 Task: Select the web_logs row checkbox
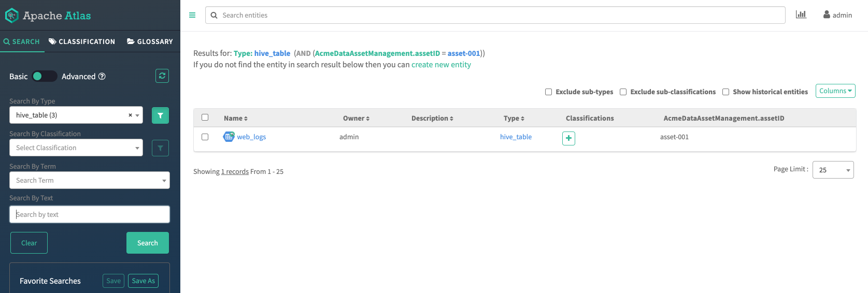[205, 137]
